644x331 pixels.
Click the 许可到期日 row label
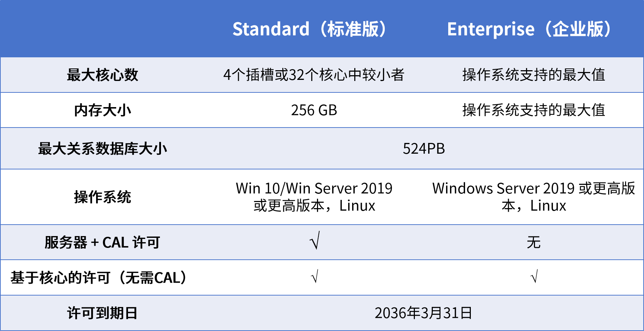(103, 313)
